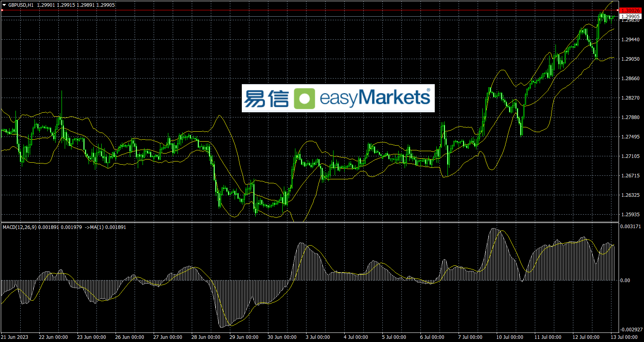This screenshot has width=644, height=342.
Task: Click the 29 Jun 00:00 time label
Action: [244, 337]
